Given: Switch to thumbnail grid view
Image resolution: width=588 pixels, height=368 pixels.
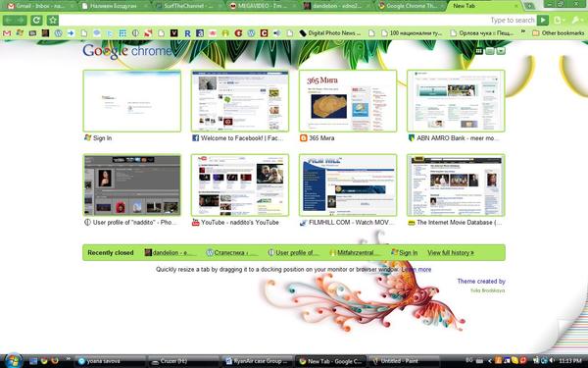Looking at the screenshot, I should 479,51.
